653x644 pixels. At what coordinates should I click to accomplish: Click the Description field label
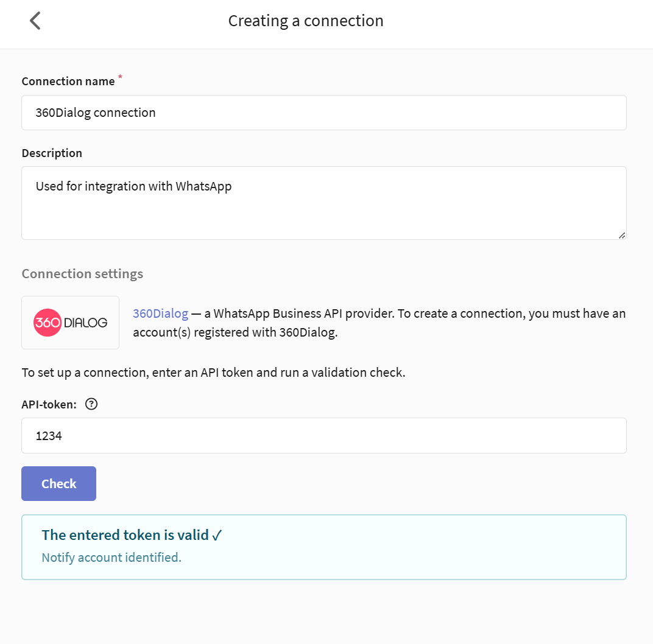tap(52, 153)
